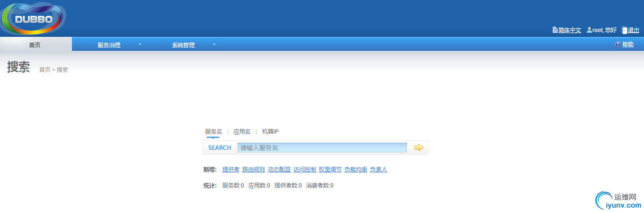
Task: Select the 机器IP search tab
Action: (x=270, y=132)
